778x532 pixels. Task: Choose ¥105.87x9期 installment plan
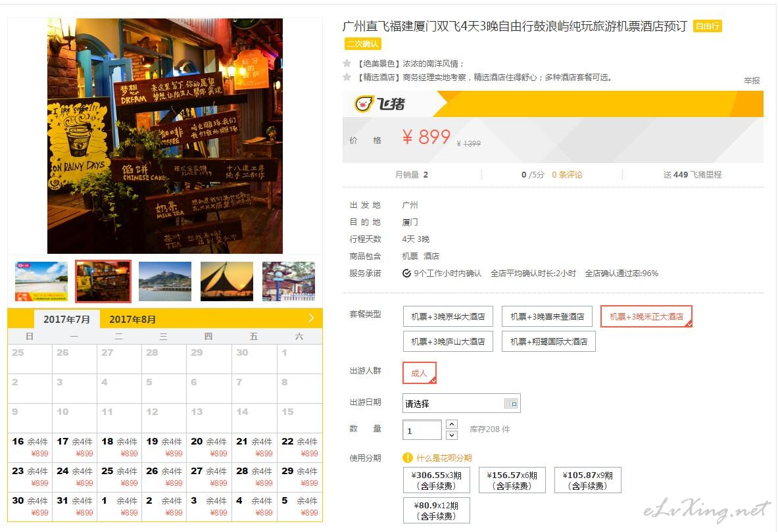click(x=587, y=480)
